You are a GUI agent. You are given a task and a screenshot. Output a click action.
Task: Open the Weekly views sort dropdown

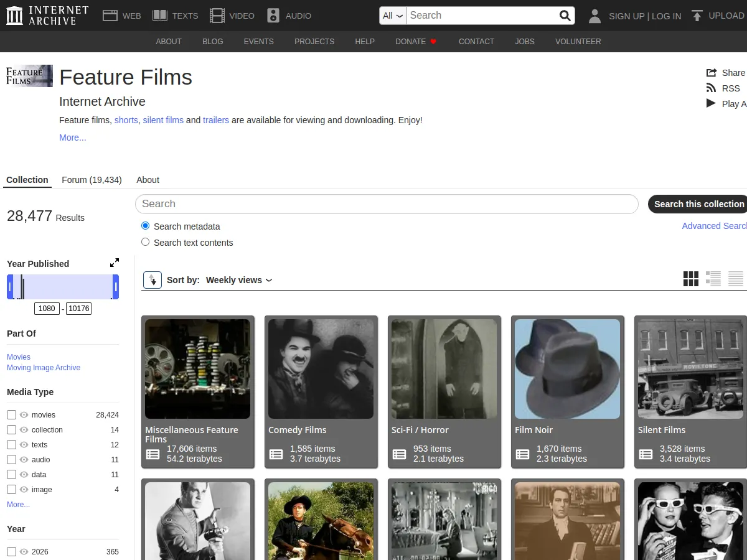(239, 280)
